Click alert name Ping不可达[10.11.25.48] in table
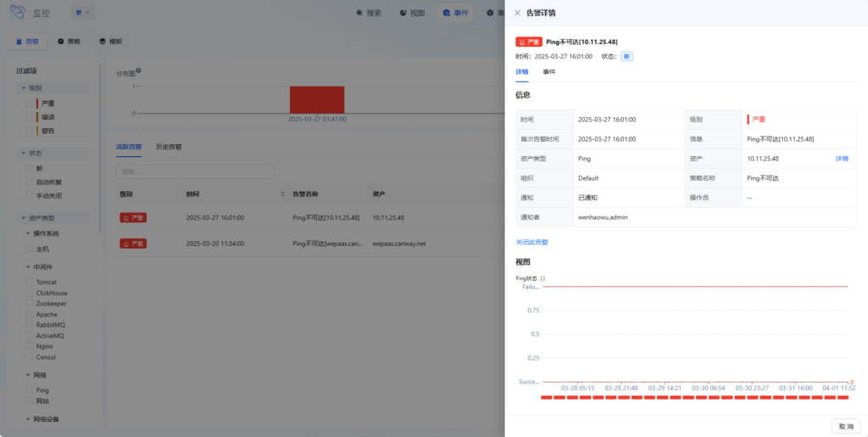Image resolution: width=868 pixels, height=437 pixels. click(x=326, y=218)
